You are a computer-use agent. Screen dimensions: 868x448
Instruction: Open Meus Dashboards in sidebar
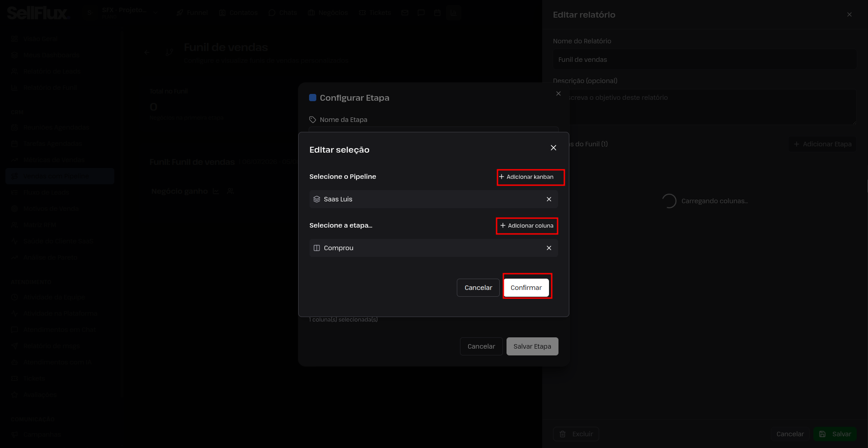click(60, 55)
